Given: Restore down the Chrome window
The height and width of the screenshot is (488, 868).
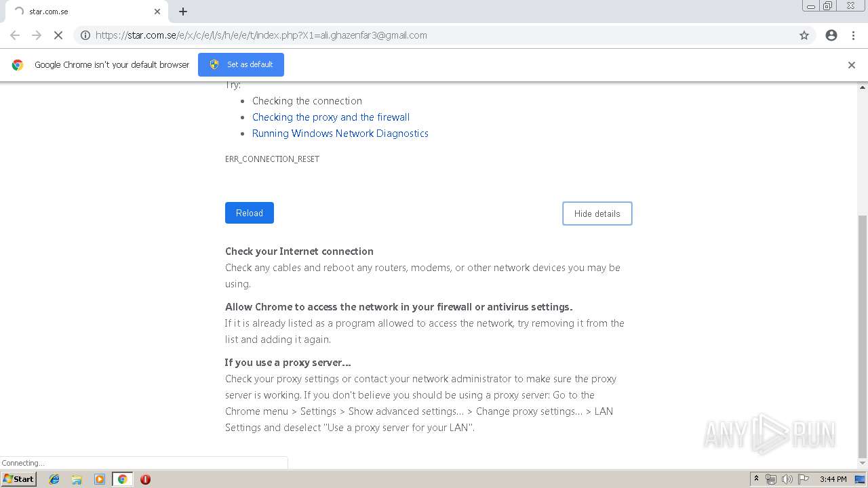Looking at the screenshot, I should (x=828, y=6).
